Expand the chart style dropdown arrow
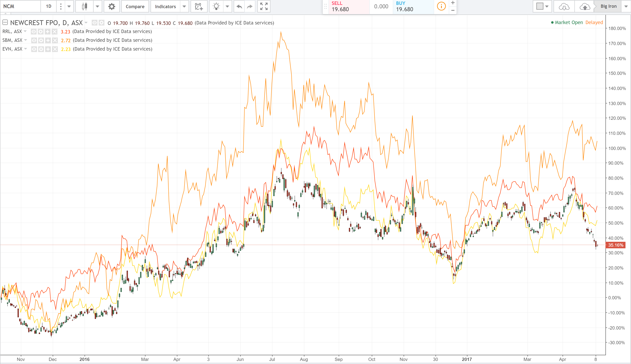Image resolution: width=631 pixels, height=364 pixels. 97,7
